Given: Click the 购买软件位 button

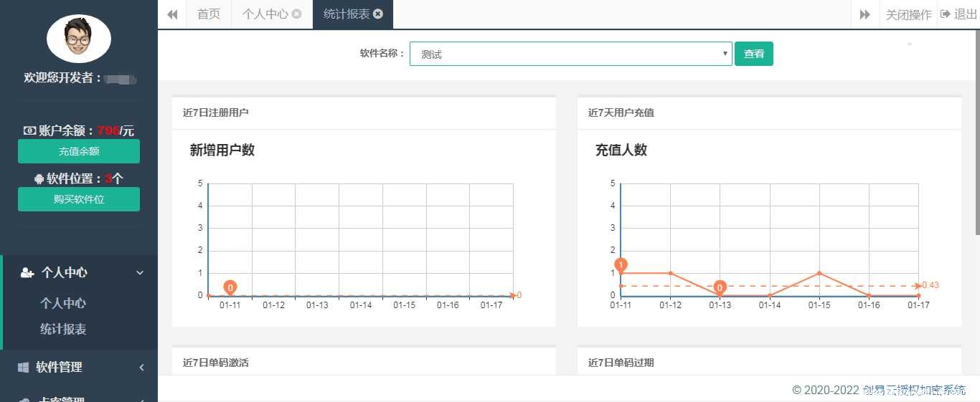Looking at the screenshot, I should click(x=79, y=199).
